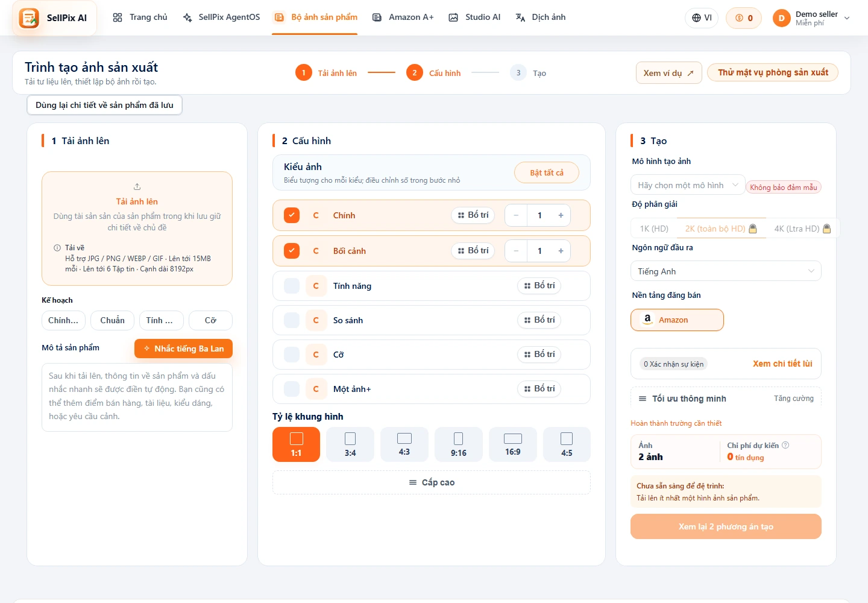This screenshot has width=868, height=603.
Task: Open Bố trí layout for Cỡ row
Action: pos(539,355)
